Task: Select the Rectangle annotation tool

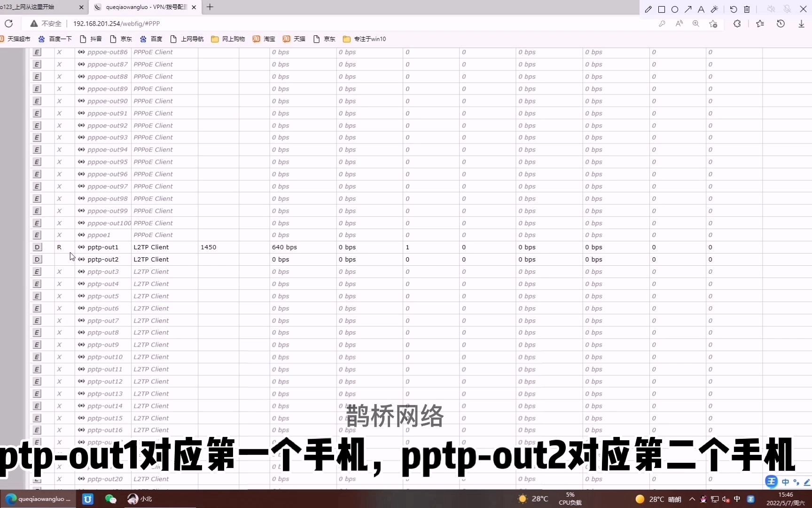Action: (662, 9)
